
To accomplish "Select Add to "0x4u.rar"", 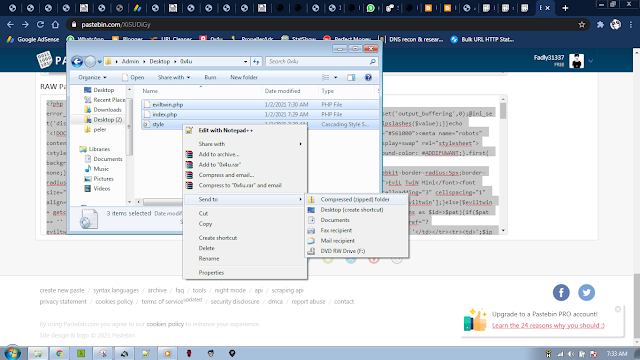I will 245,164.
